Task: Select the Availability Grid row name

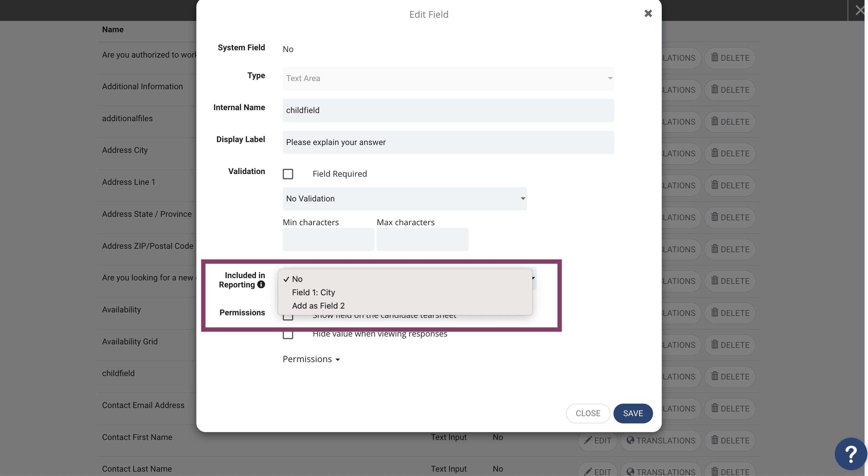Action: click(x=130, y=342)
